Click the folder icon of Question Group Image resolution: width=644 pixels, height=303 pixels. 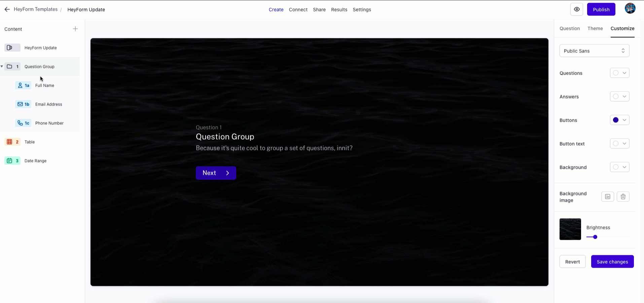point(9,67)
